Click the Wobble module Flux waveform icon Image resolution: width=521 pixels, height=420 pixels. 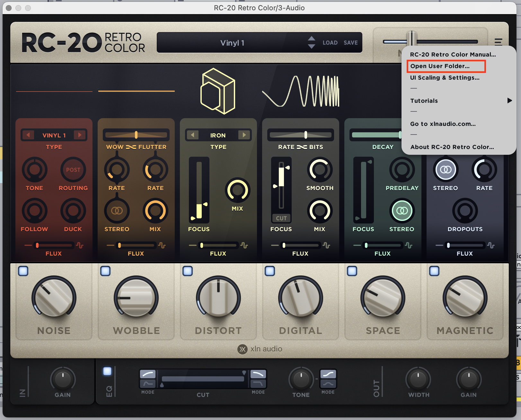pos(162,245)
